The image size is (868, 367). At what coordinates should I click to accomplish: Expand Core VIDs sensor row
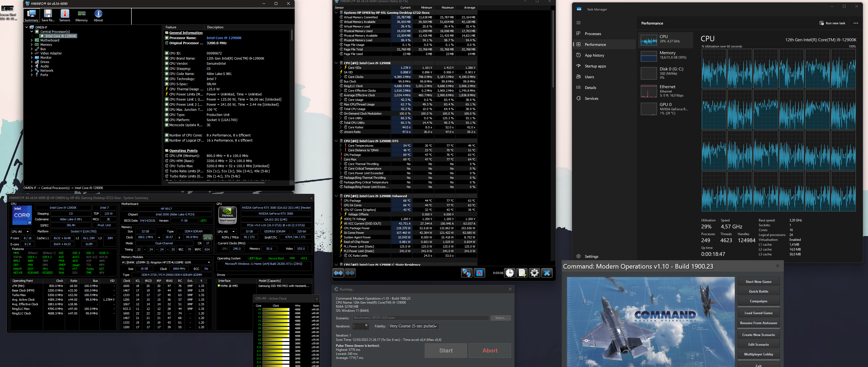click(341, 68)
